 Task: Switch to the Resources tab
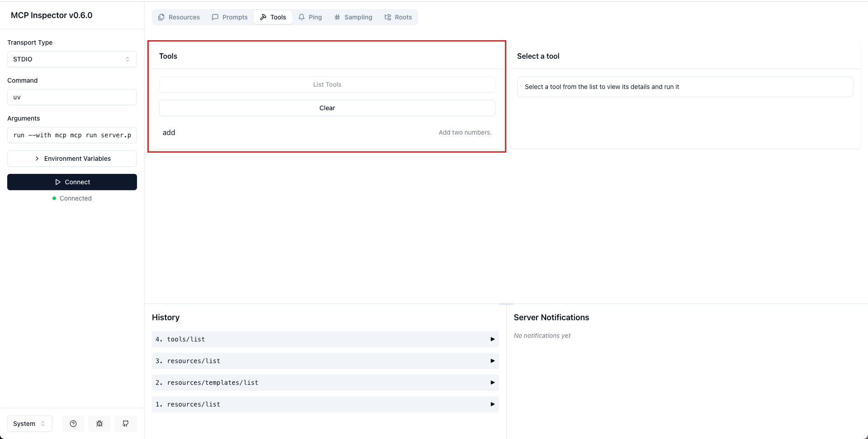pyautogui.click(x=179, y=17)
